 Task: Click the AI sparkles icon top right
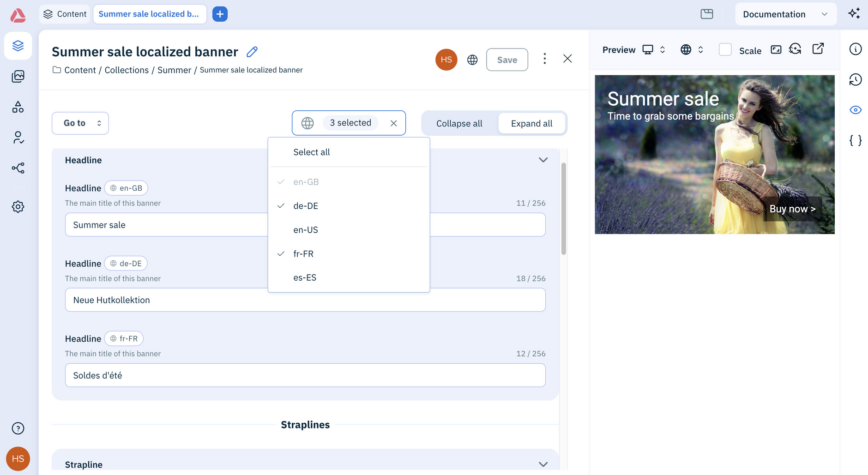click(854, 13)
